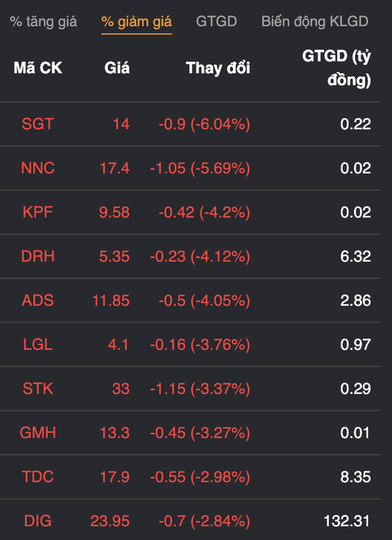Click DIG's 132.31 trading value
Screen dimensions: 392x540
coord(347,521)
